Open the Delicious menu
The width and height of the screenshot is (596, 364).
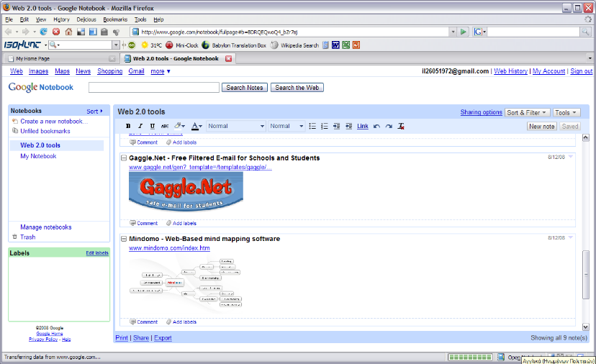coord(86,19)
